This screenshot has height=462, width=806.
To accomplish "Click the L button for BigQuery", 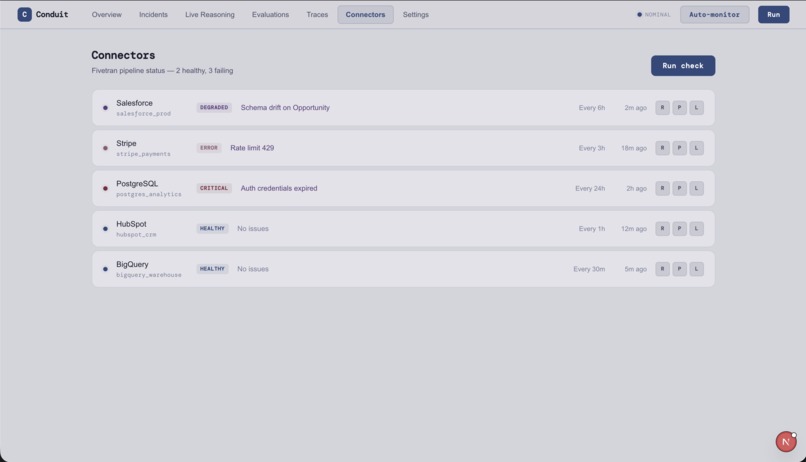I will pos(697,269).
